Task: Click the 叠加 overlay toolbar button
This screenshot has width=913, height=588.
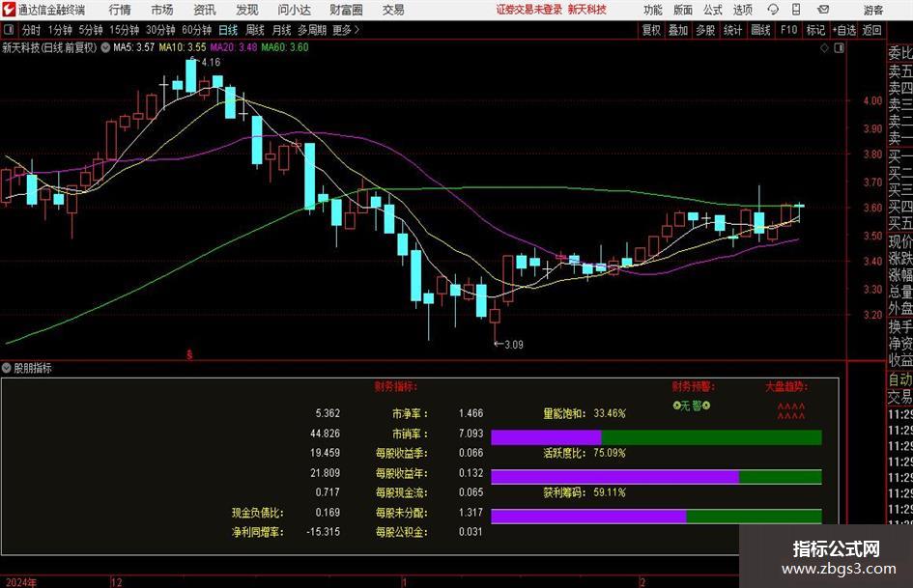Action: (678, 30)
